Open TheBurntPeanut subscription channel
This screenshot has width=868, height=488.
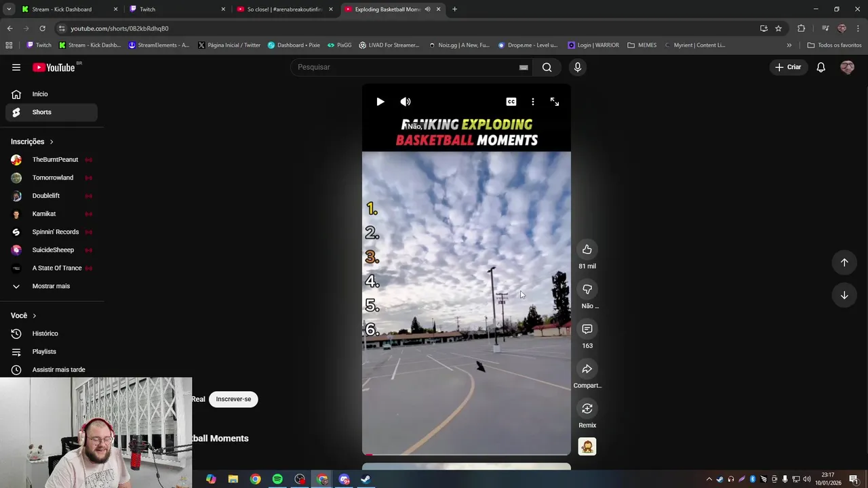[52, 160]
